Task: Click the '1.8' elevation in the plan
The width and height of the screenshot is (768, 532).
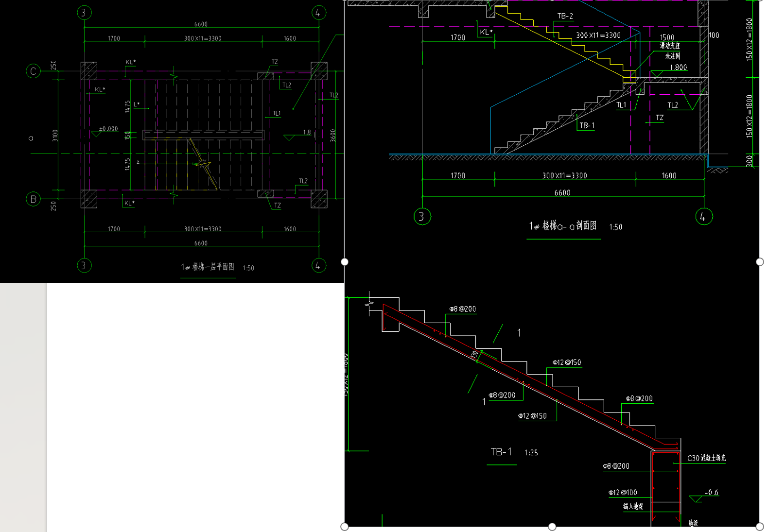Action: click(307, 132)
